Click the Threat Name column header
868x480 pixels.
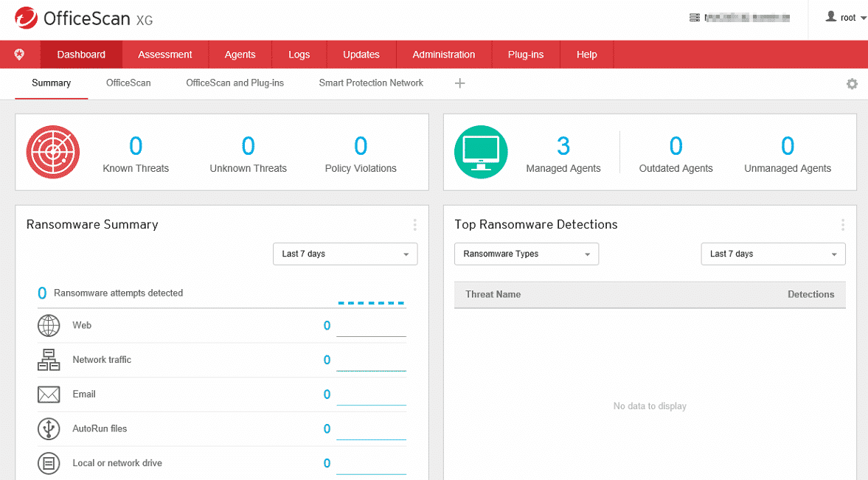pyautogui.click(x=493, y=294)
